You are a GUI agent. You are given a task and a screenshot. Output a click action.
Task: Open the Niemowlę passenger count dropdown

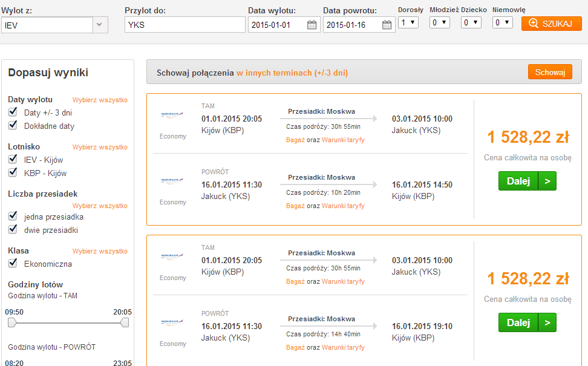[x=502, y=22]
